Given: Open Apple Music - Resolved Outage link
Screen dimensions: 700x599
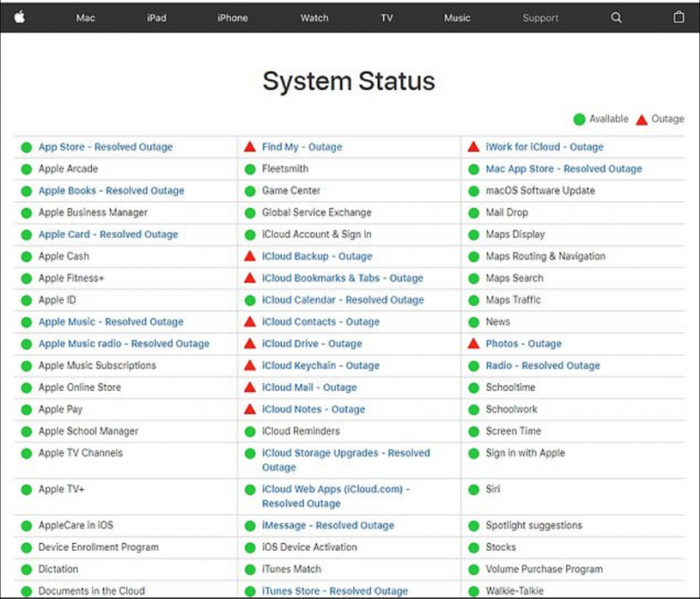Looking at the screenshot, I should coord(111,322).
